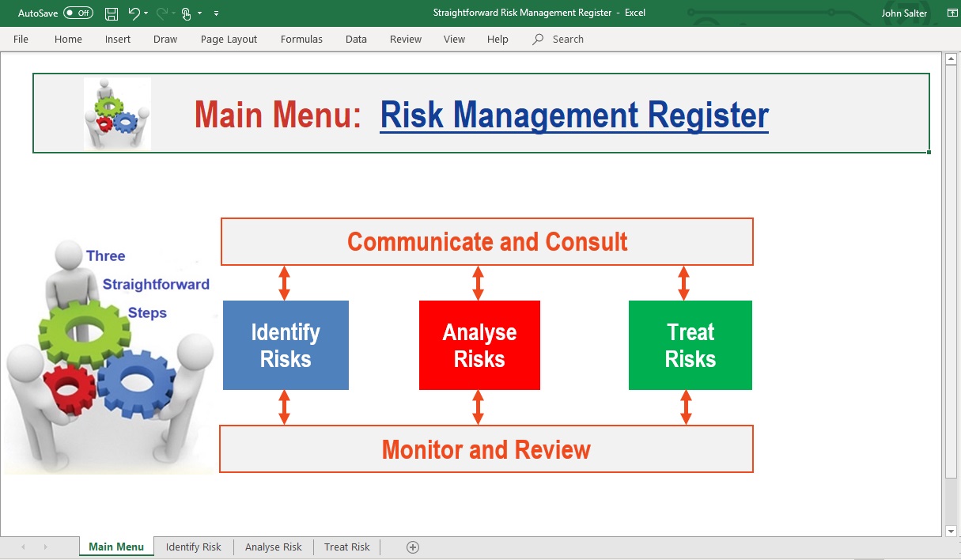The width and height of the screenshot is (961, 560).
Task: Click the Communicate and Consult box
Action: (487, 241)
